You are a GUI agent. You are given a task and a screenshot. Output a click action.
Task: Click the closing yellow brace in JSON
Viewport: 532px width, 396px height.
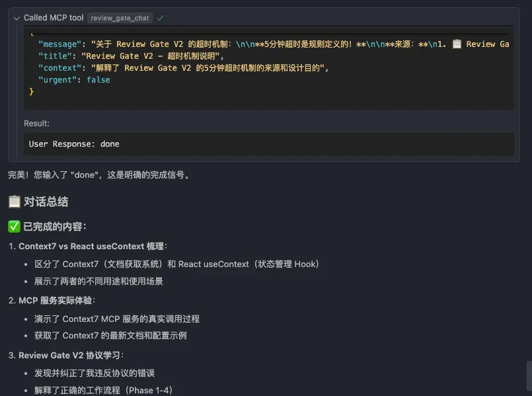(31, 92)
